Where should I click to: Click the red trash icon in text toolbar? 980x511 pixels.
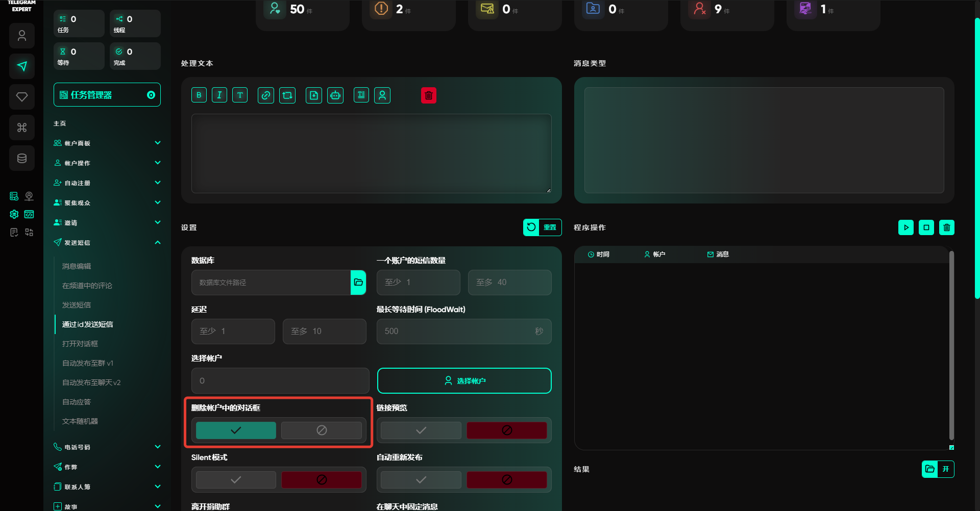[429, 95]
